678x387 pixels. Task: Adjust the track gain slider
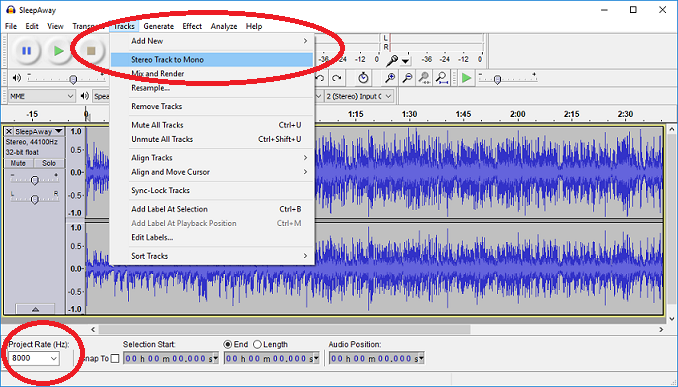35,179
